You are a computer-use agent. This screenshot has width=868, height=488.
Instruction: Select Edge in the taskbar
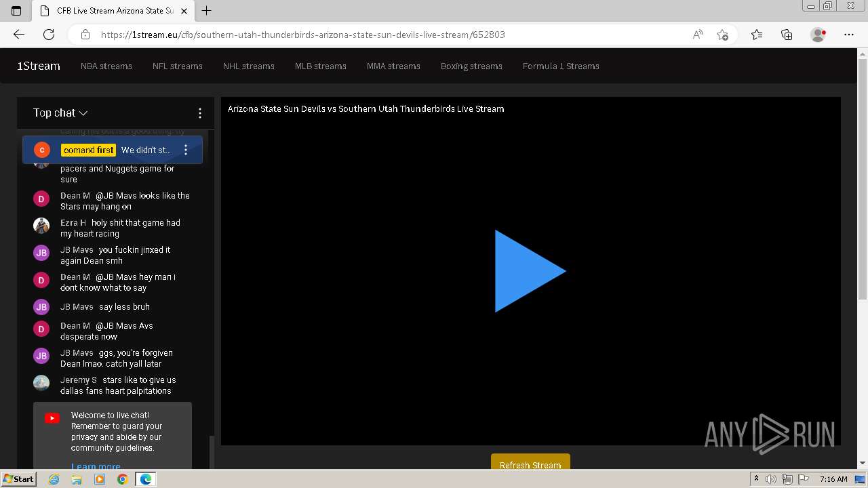point(146,479)
